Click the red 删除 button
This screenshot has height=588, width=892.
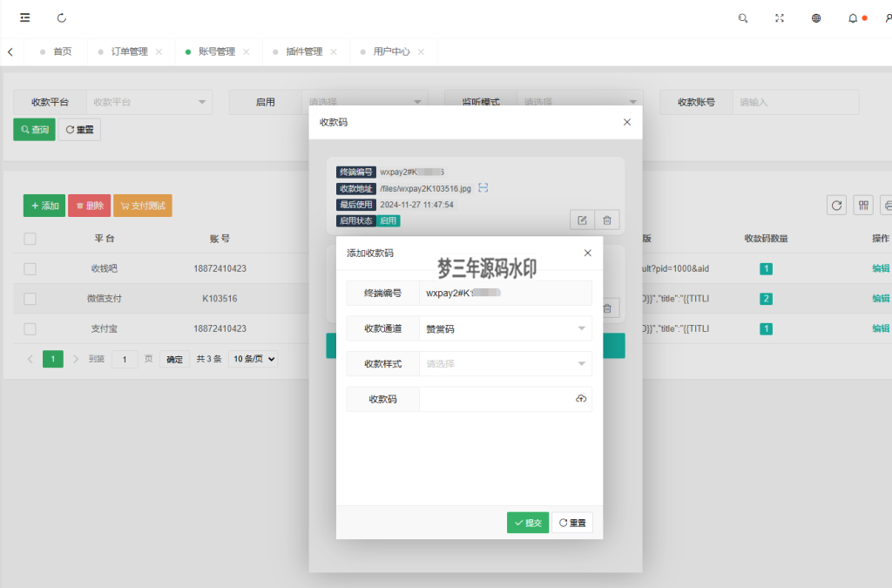90,206
